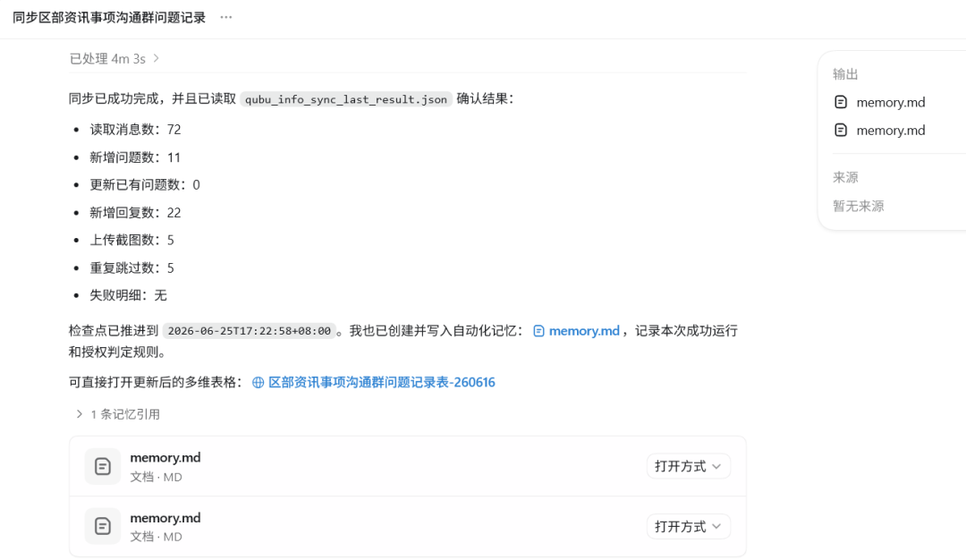Viewport: 966px width, 560px height.
Task: Expand the 1 条记忆引用 section
Action: 118,414
